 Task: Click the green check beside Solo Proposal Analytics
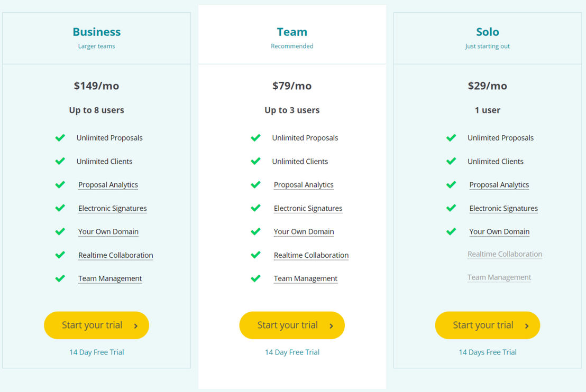451,185
